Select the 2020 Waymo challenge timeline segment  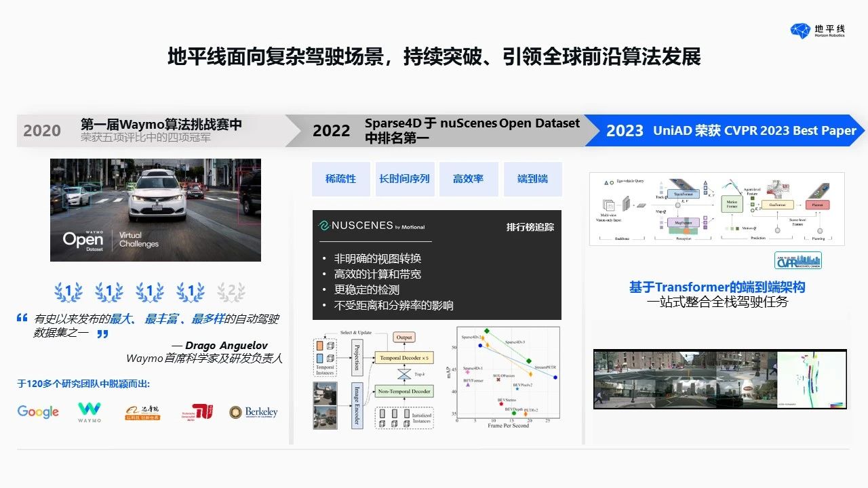[x=157, y=130]
